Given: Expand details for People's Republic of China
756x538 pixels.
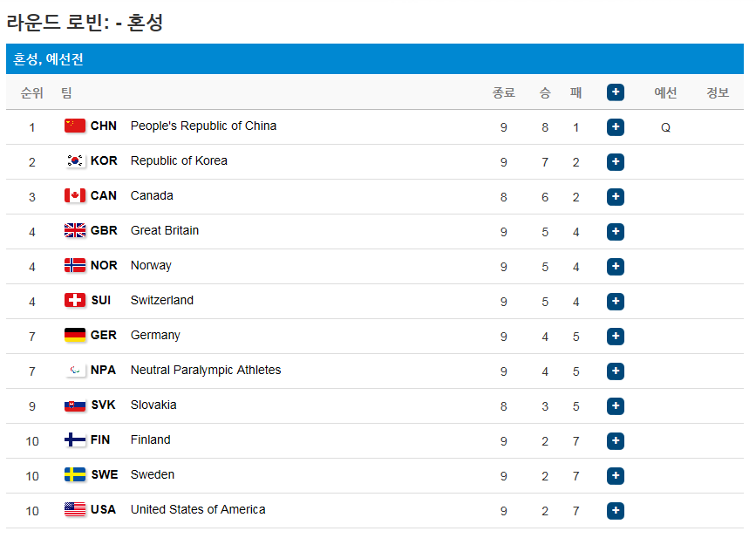Looking at the screenshot, I should coord(616,126).
